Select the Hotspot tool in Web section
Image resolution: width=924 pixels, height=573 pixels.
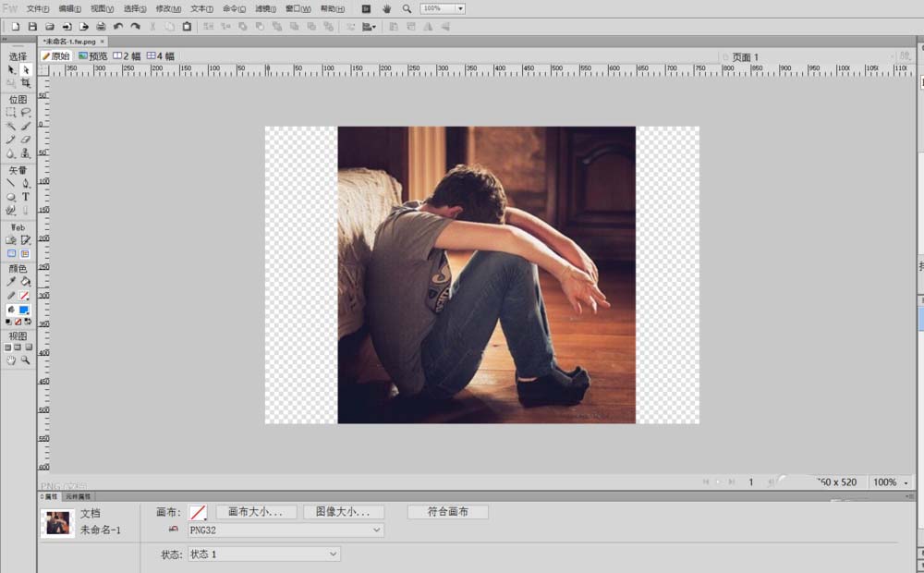[x=10, y=240]
